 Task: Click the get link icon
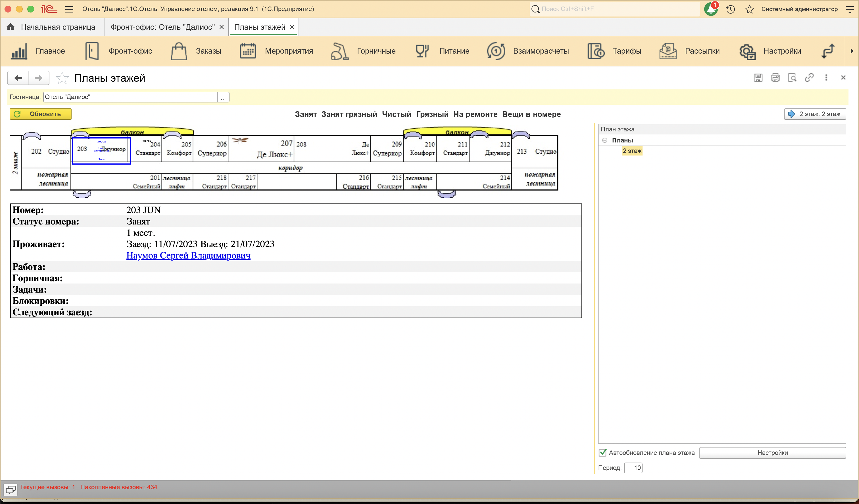809,78
